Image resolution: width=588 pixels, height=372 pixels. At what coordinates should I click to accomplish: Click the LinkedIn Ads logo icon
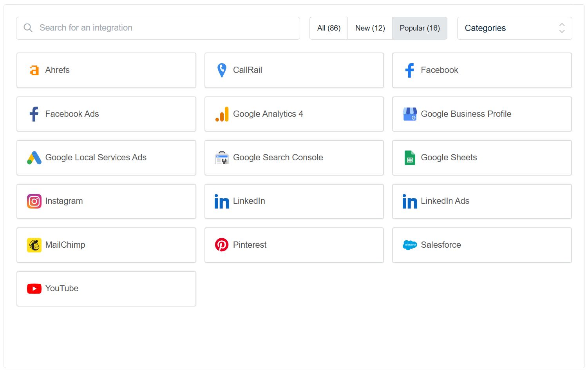(x=410, y=201)
